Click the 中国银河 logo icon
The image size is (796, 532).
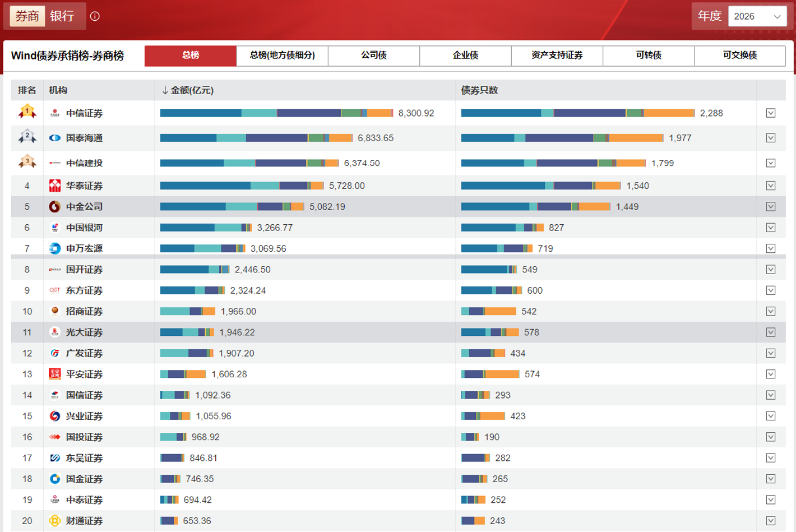54,228
